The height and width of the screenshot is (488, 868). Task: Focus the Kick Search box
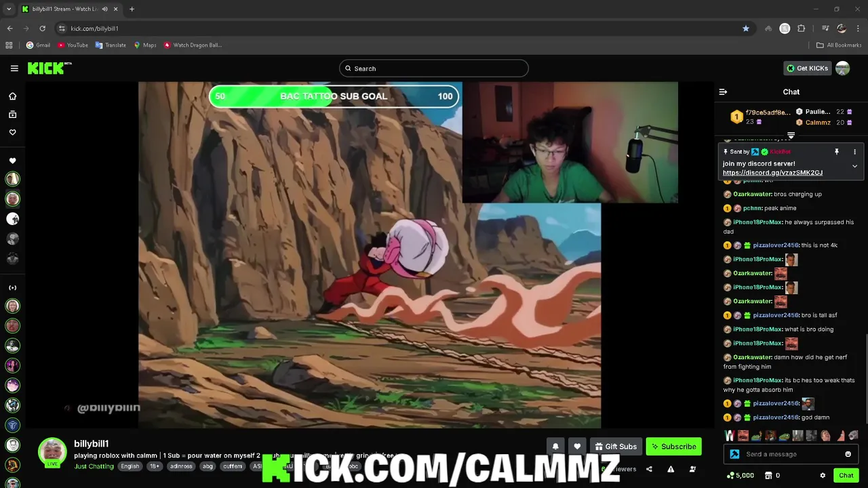coord(434,68)
